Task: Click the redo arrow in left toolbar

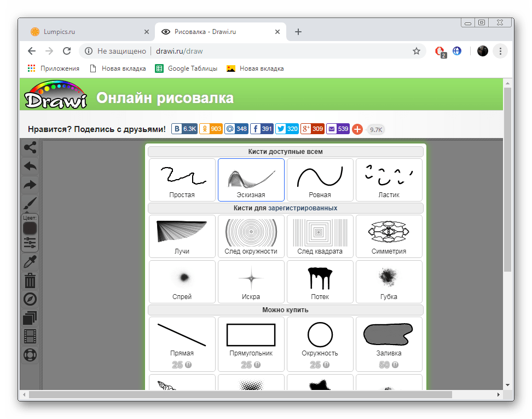Action: point(30,185)
